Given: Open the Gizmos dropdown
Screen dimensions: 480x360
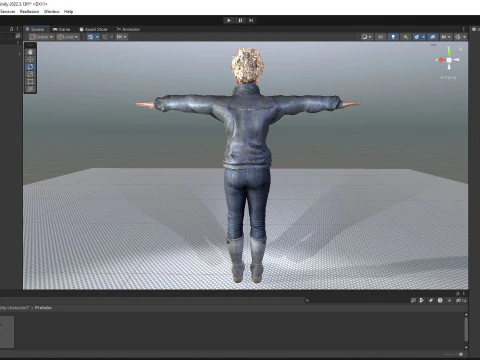Looking at the screenshot, I should pyautogui.click(x=460, y=37).
